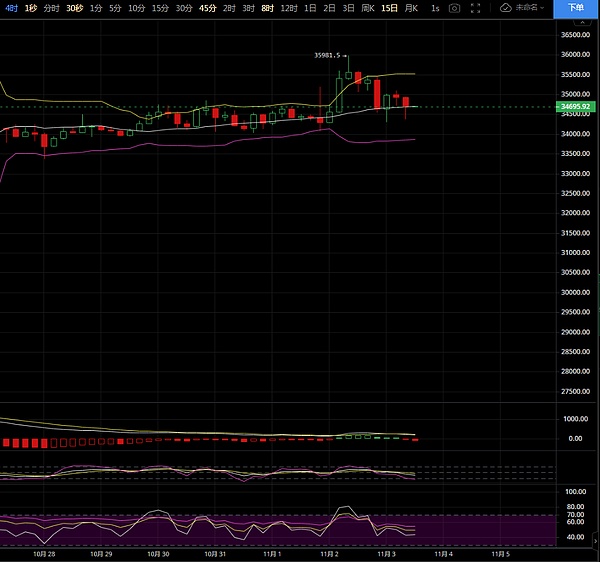600x562 pixels.
Task: Show the 周K weekly candlestick chart
Action: [368, 8]
